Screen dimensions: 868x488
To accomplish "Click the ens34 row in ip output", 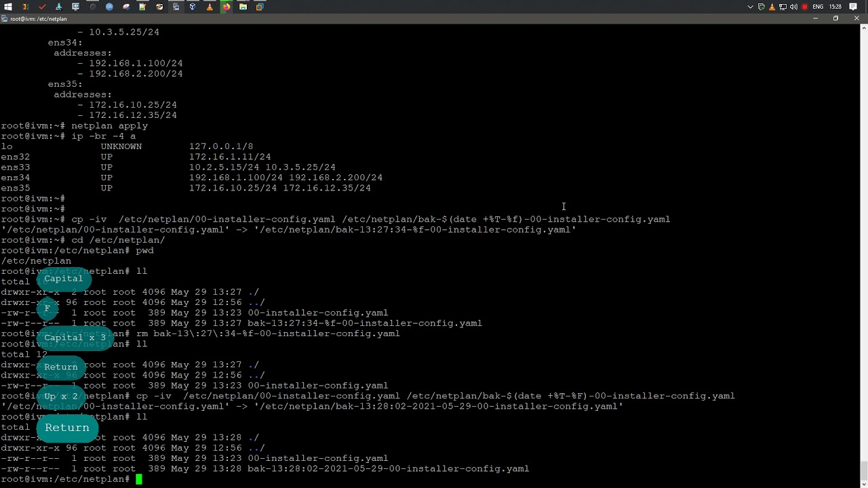I will click(x=192, y=178).
